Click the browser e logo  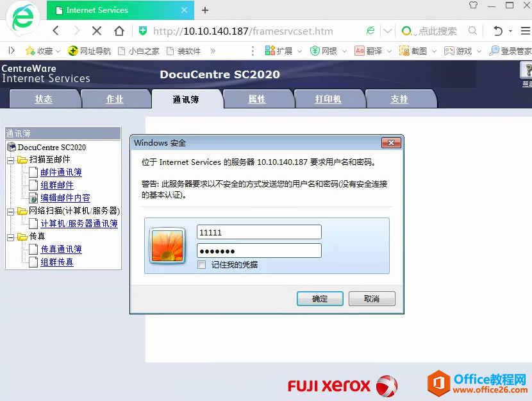[22, 19]
